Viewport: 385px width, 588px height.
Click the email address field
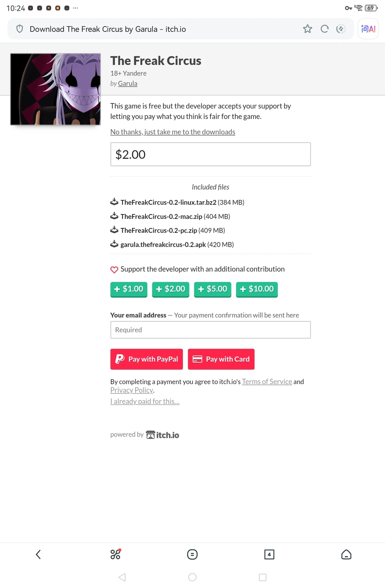[x=210, y=330]
